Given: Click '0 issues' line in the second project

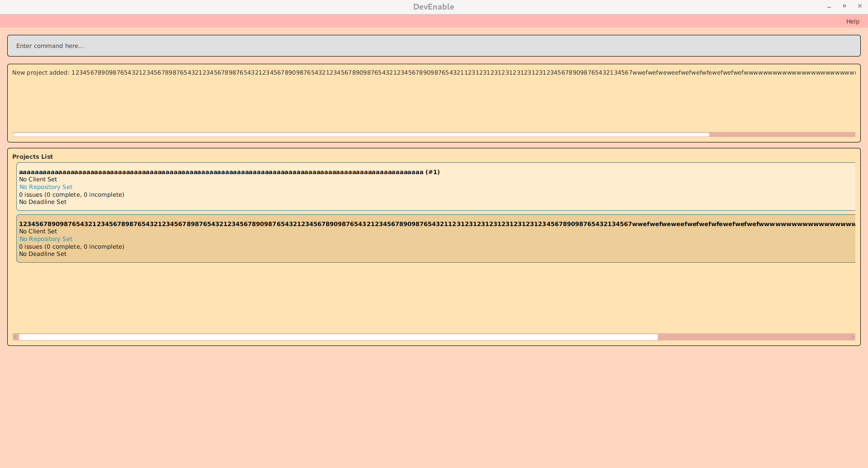Looking at the screenshot, I should click(71, 246).
